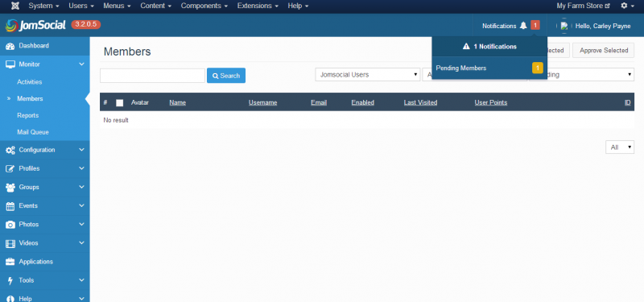Screen dimensions: 644x302
Task: Open the Extensions menu
Action: [x=258, y=6]
